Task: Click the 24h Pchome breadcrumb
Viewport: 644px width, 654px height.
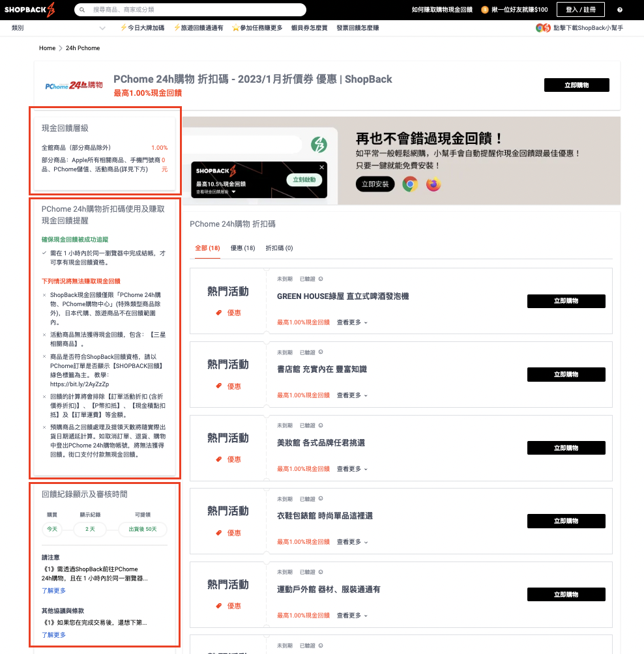Action: 83,48
